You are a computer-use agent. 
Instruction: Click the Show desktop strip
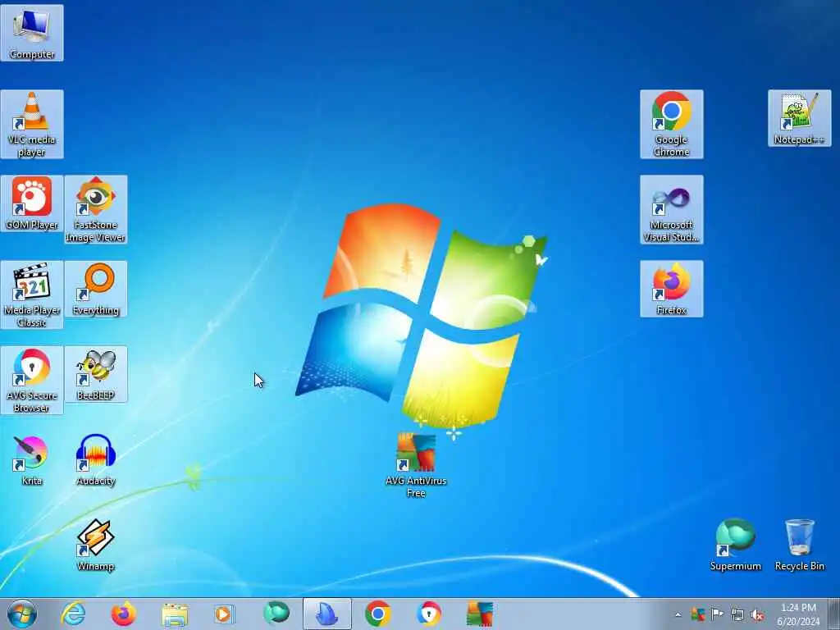pos(834,614)
